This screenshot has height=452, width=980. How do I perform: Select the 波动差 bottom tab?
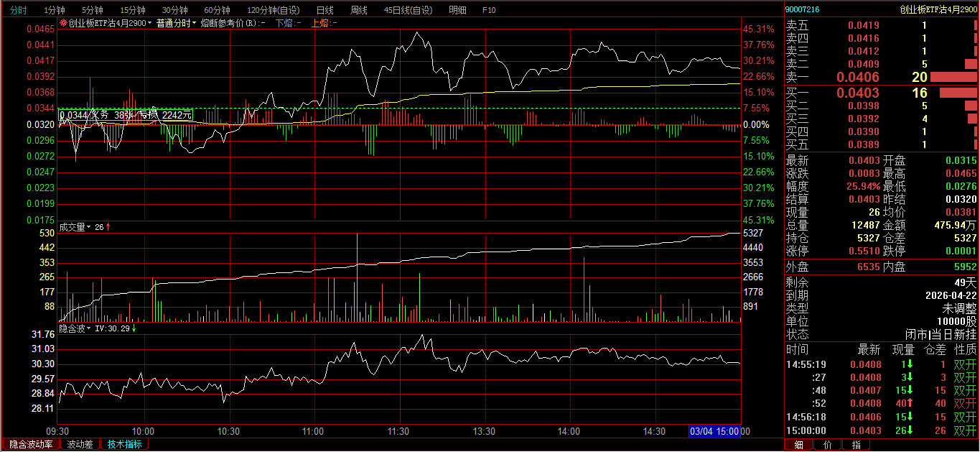80,444
